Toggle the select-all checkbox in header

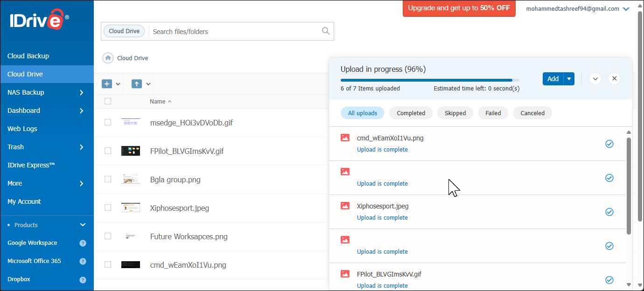tap(108, 101)
